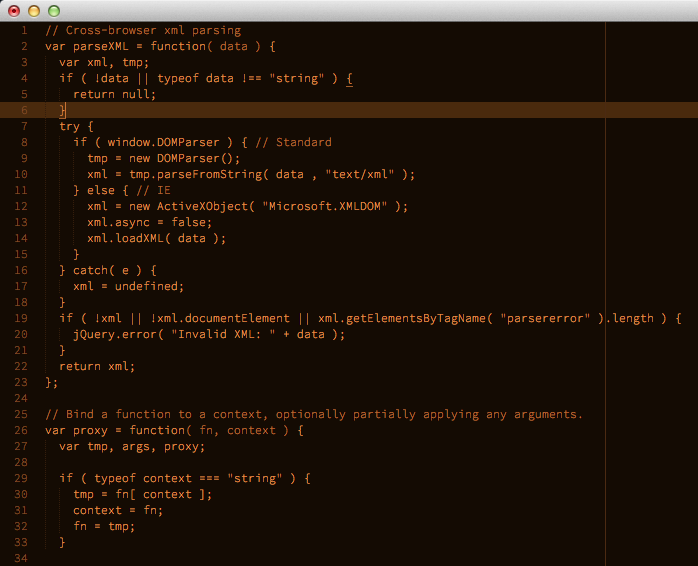The image size is (698, 566).
Task: Select the comment 'Cross-browser xml parsing'
Action: tap(153, 31)
